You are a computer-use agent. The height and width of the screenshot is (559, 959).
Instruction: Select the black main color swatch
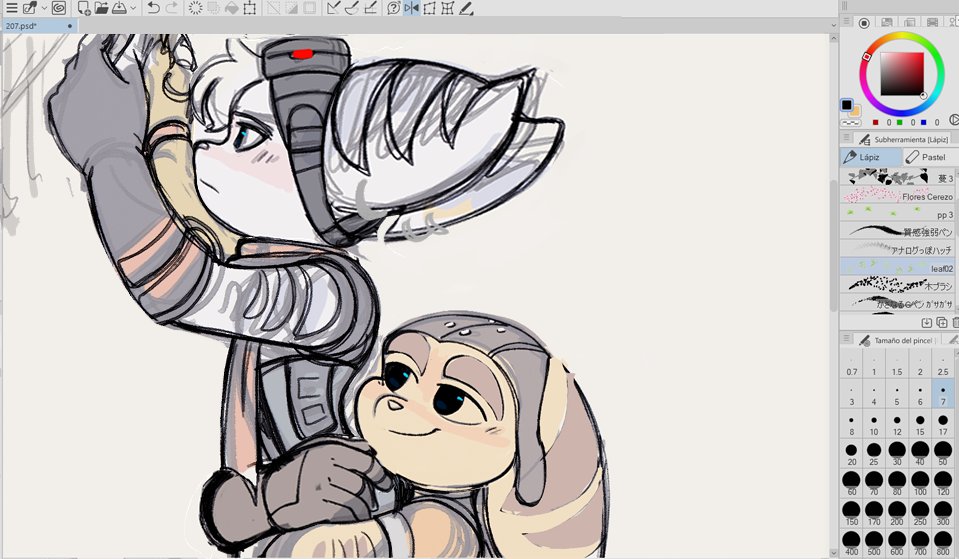click(x=846, y=105)
